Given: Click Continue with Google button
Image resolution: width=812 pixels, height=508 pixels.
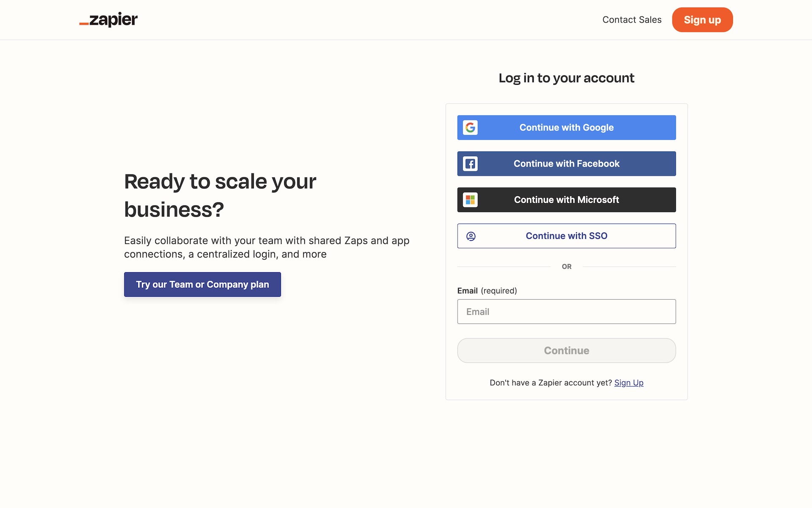Looking at the screenshot, I should [566, 127].
